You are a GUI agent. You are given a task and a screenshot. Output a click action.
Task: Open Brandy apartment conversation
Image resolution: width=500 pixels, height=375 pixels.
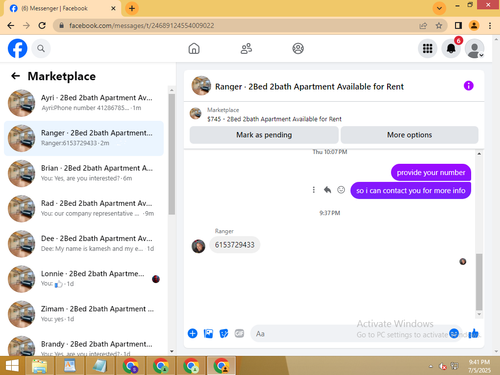tap(84, 346)
